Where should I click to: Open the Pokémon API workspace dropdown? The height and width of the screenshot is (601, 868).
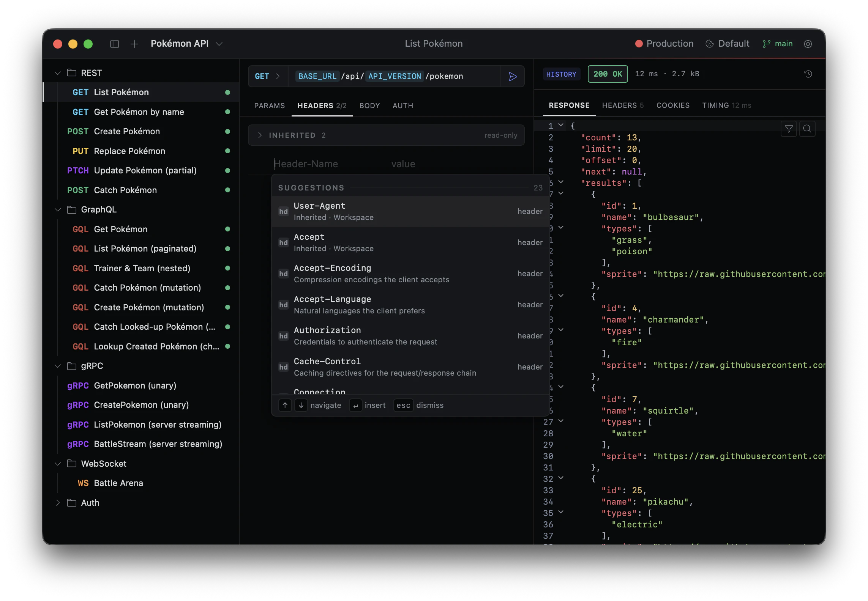pyautogui.click(x=186, y=44)
